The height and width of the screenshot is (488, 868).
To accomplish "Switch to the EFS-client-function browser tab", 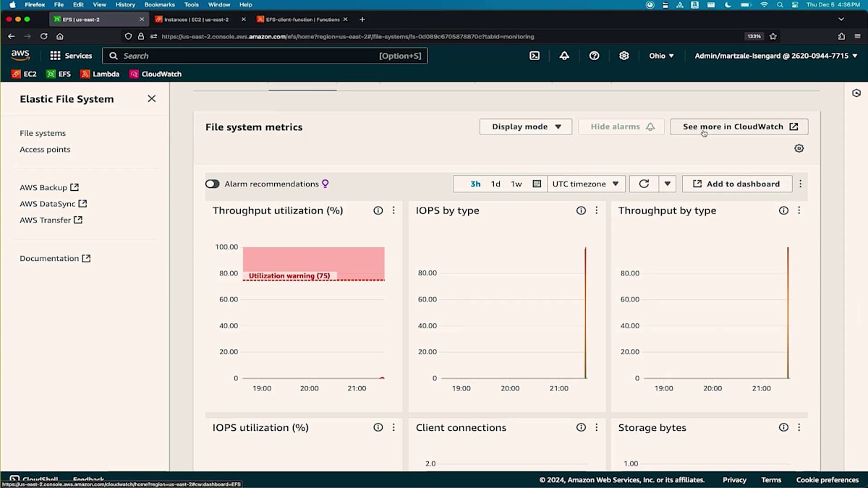I will pyautogui.click(x=302, y=20).
